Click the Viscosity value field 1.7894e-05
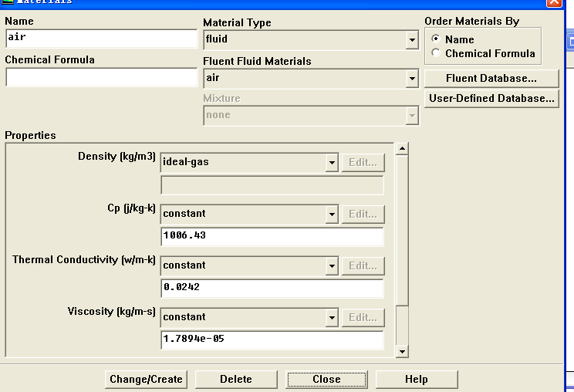Screen dimensions: 574x392 tap(272, 340)
